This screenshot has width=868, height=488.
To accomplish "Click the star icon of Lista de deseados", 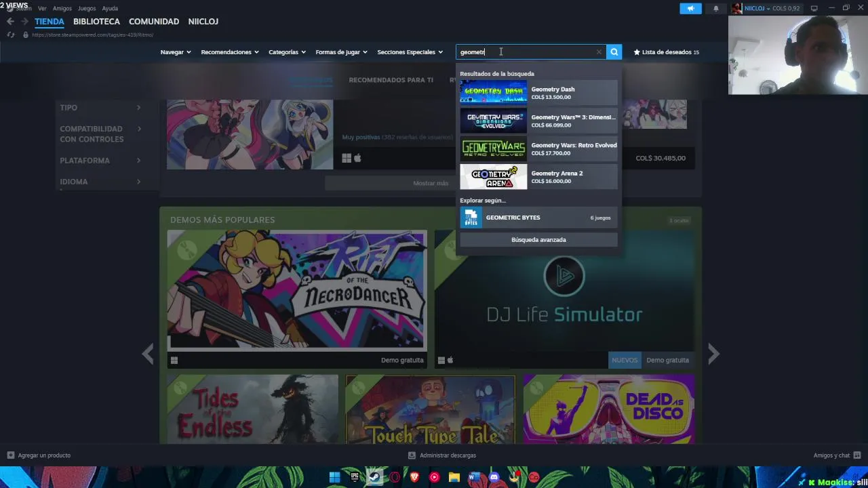I will point(637,52).
